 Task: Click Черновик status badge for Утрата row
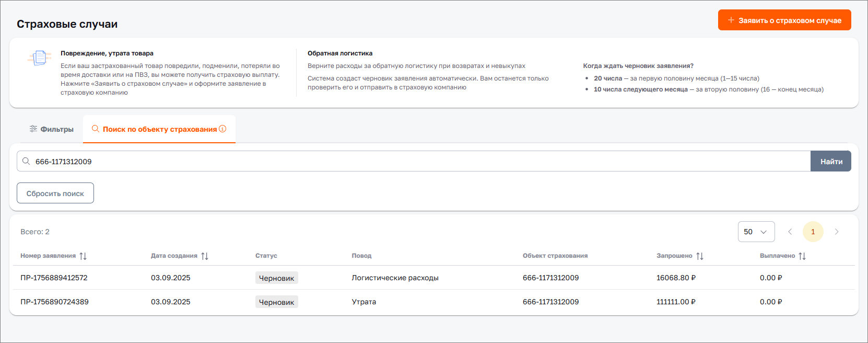[x=276, y=302]
